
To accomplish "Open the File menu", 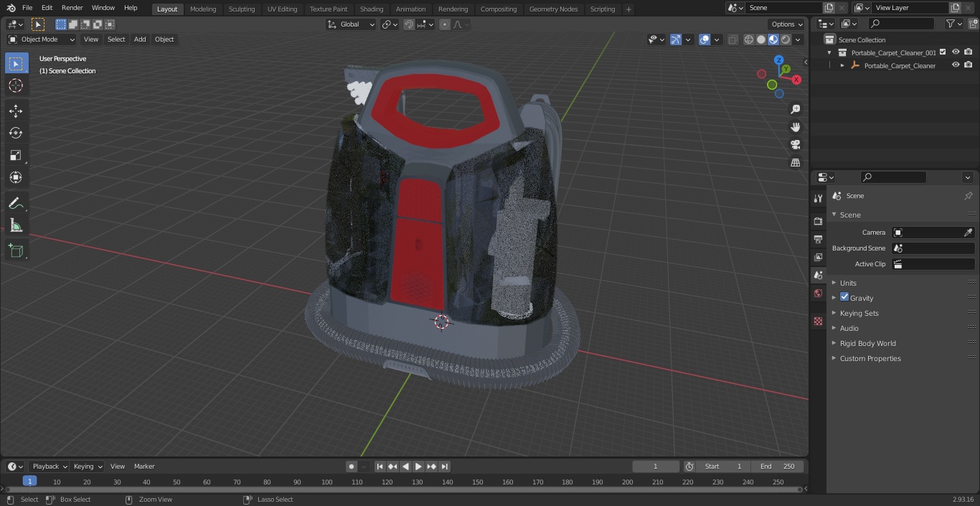I will (x=27, y=8).
